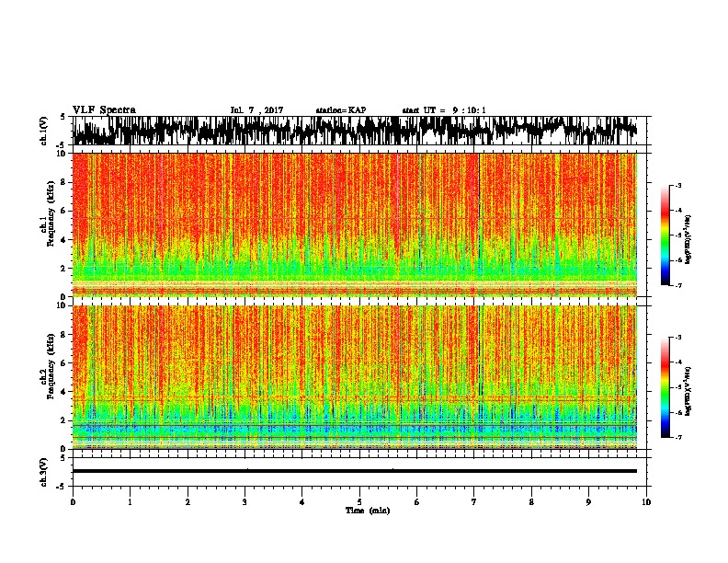The height and width of the screenshot is (563, 728).
Task: Click the ch.1 color bar PSD label
Action: click(x=688, y=240)
